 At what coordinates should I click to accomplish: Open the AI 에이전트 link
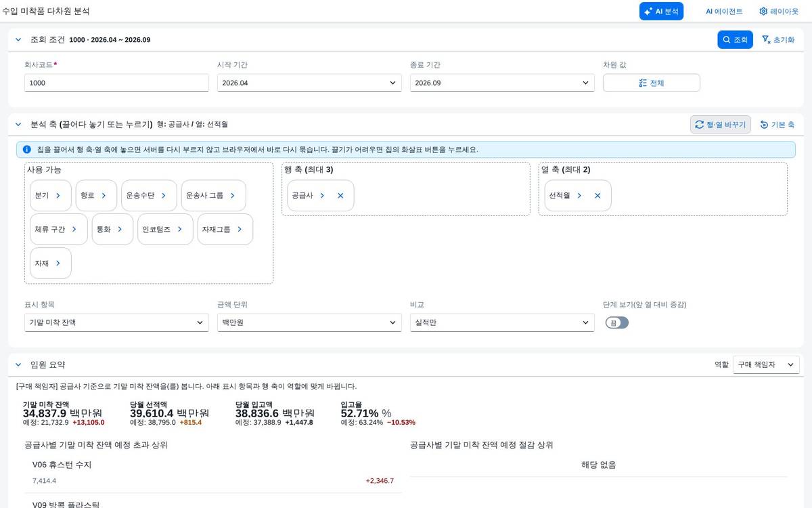pyautogui.click(x=724, y=12)
